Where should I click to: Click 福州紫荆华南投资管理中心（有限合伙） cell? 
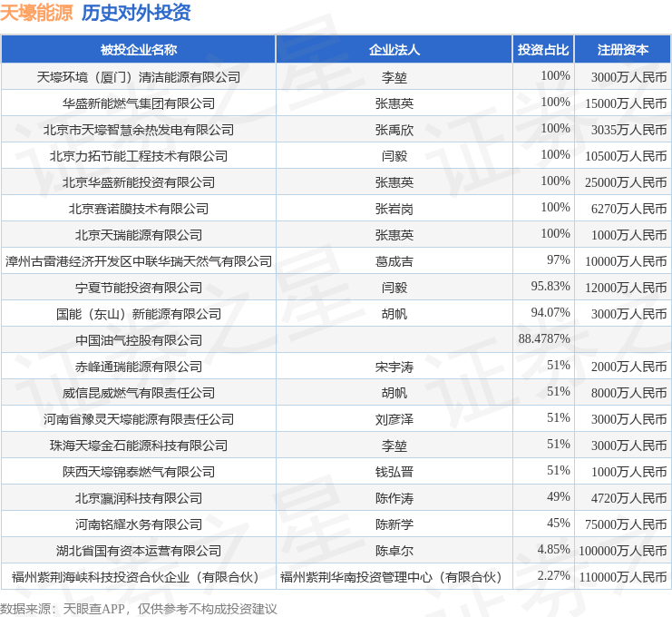pos(394,577)
